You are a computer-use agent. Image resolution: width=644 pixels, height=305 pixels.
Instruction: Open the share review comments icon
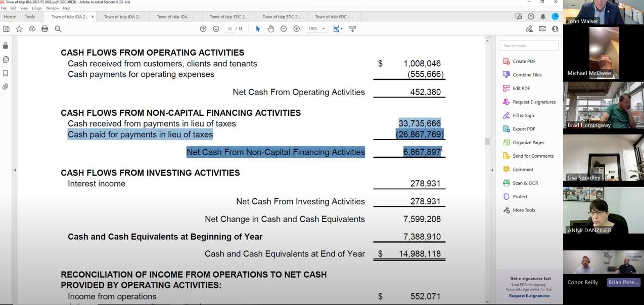click(519, 17)
